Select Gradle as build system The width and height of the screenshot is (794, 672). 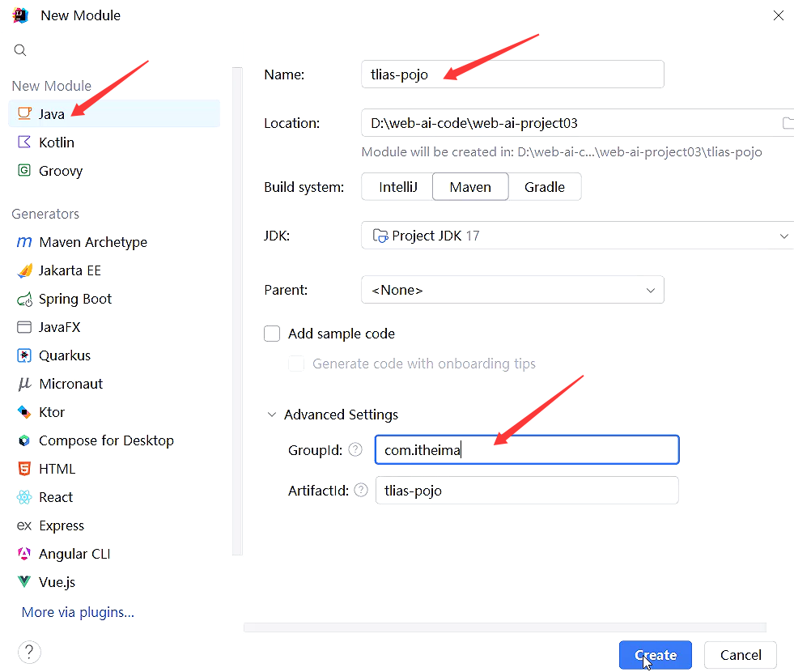[x=545, y=187]
